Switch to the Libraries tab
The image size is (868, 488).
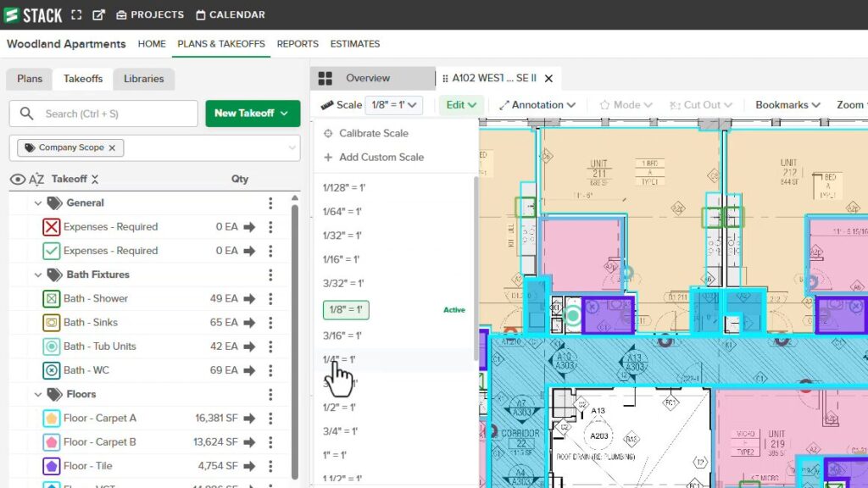click(x=143, y=79)
